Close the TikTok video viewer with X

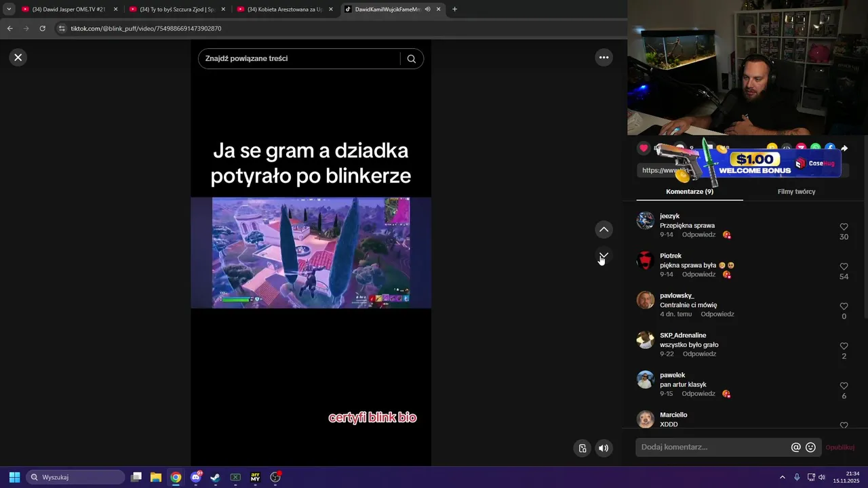(x=18, y=58)
